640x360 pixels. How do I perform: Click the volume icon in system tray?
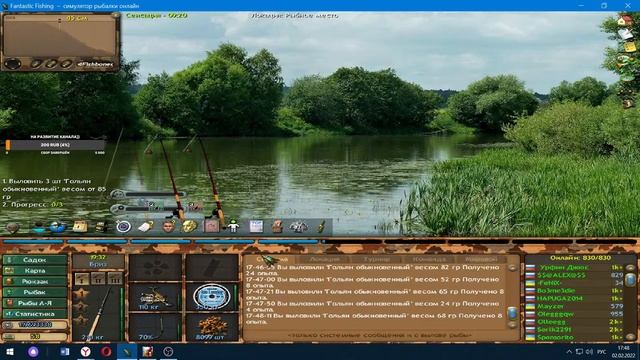click(x=589, y=351)
